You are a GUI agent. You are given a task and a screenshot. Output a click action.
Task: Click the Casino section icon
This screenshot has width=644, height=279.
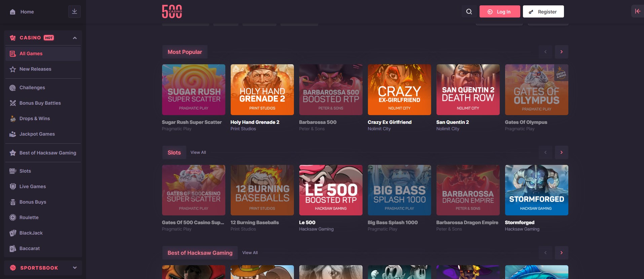click(x=13, y=38)
